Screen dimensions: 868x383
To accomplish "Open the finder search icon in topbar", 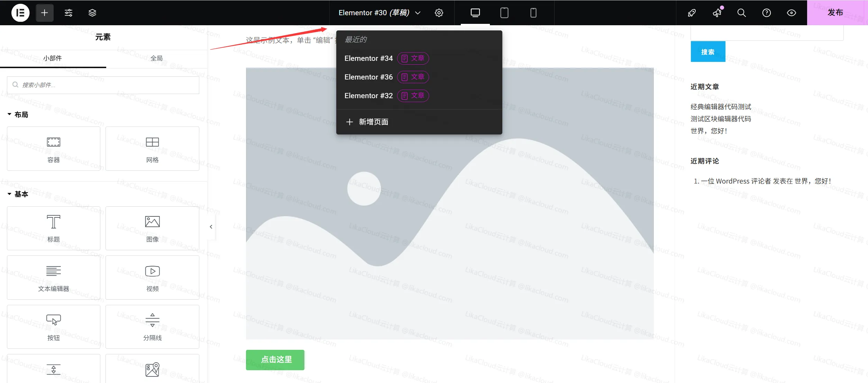I will click(741, 12).
